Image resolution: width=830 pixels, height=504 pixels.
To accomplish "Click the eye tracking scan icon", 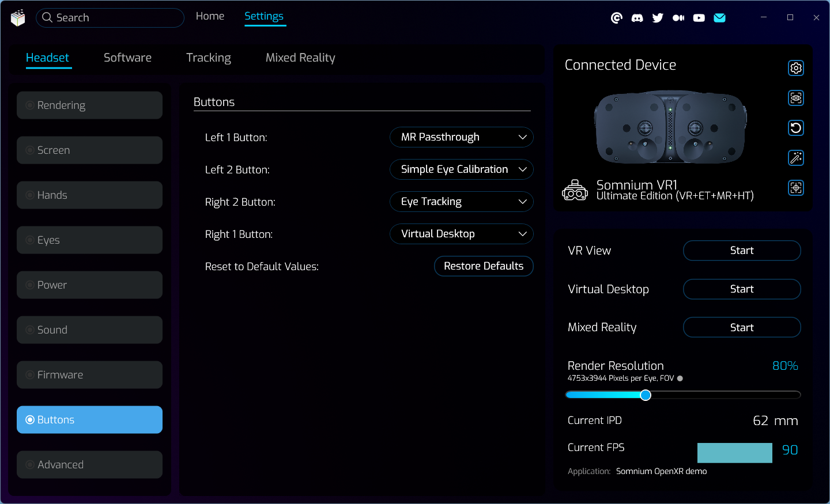I will tap(796, 98).
